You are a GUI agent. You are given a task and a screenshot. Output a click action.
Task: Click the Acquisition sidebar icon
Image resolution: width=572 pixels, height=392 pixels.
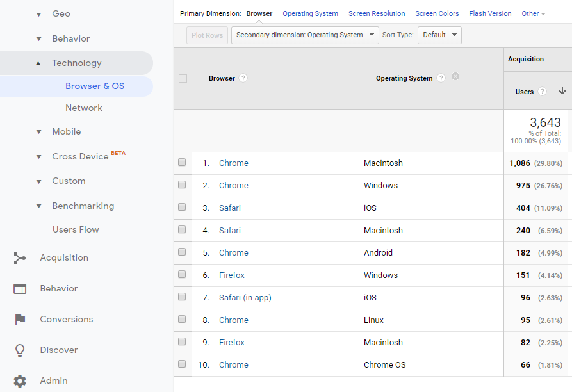[20, 258]
